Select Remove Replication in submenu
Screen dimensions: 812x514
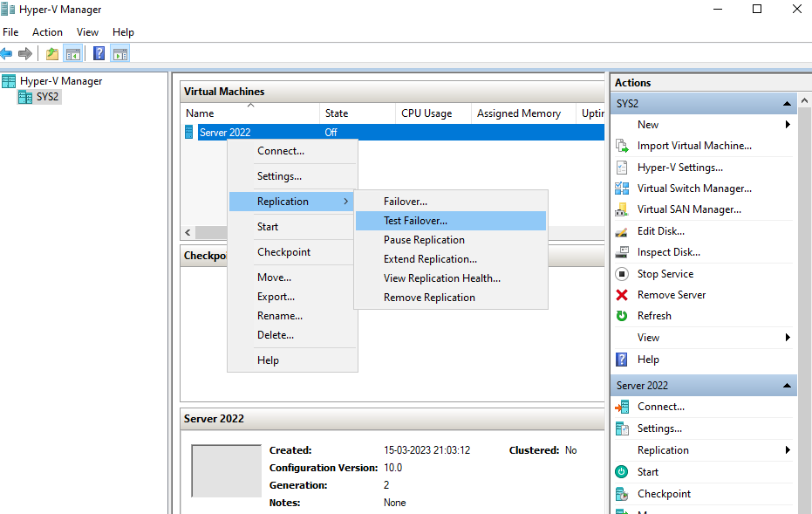pos(451,298)
